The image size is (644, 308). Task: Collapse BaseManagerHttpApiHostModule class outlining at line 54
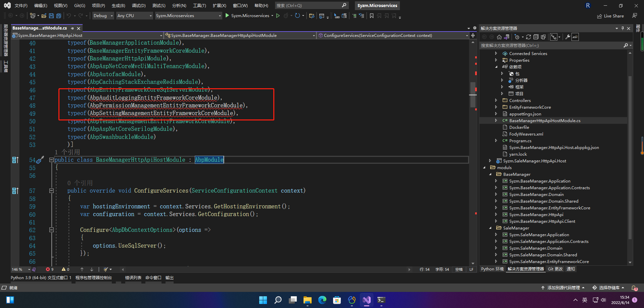(51, 160)
